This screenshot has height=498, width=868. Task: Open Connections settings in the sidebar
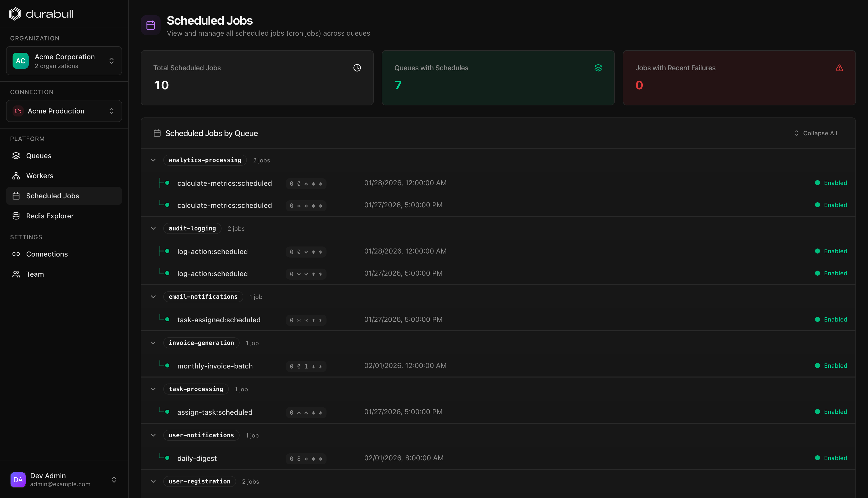click(x=64, y=254)
